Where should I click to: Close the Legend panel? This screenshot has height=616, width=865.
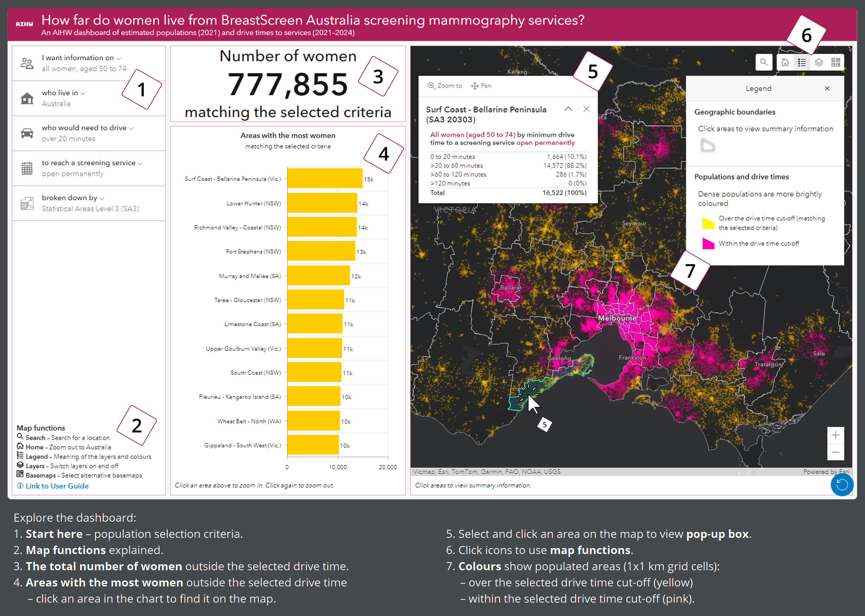(x=827, y=88)
